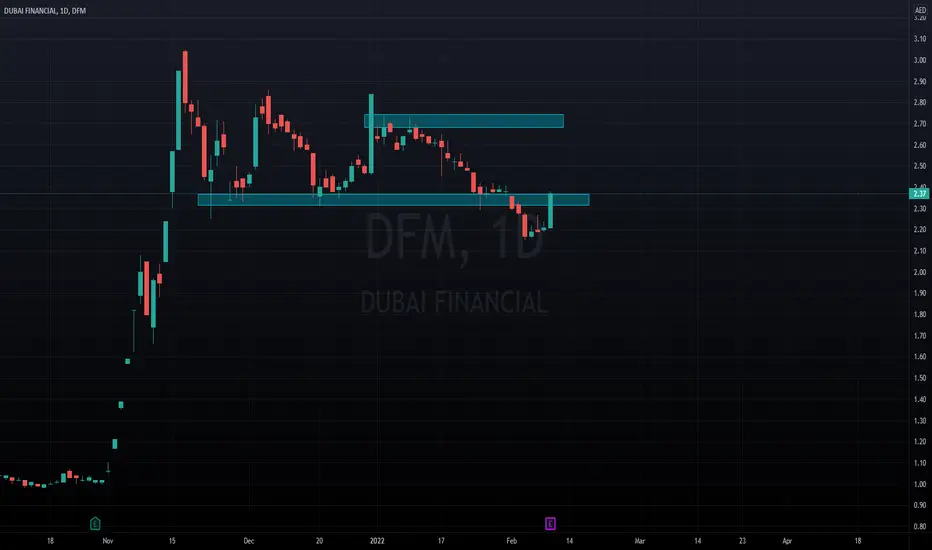Click the 1.80 price axis label
Image resolution: width=932 pixels, height=550 pixels.
920,315
